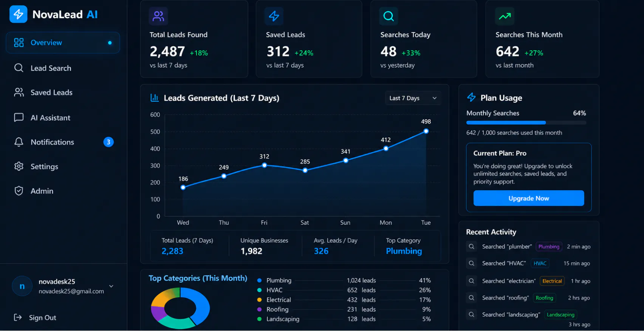Click the purple Plumbing tag in Recent Activity
The width and height of the screenshot is (644, 331).
[549, 247]
